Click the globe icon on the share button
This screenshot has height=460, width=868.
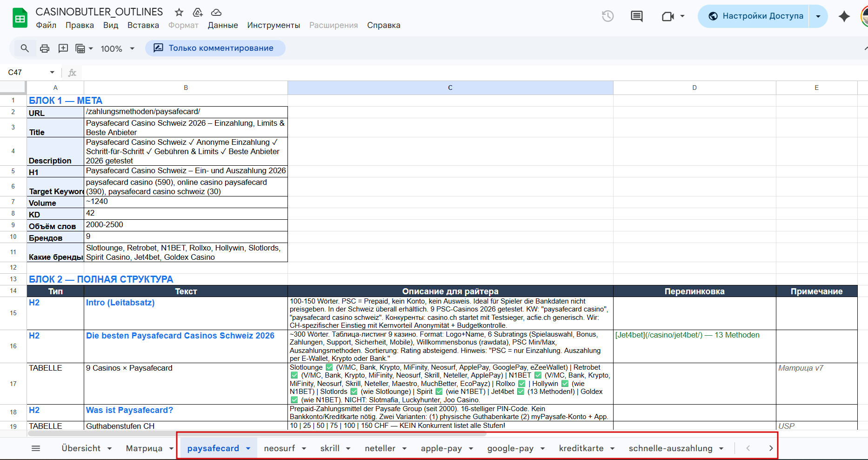(713, 16)
